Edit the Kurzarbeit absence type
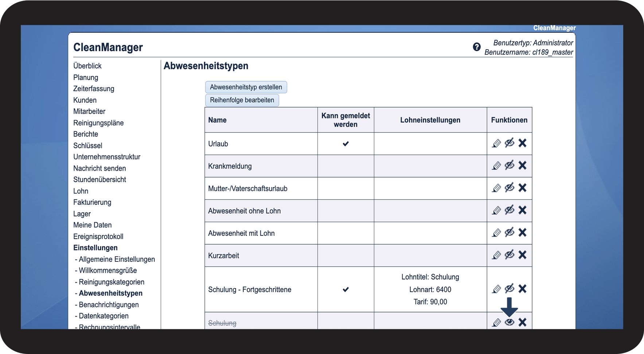The width and height of the screenshot is (644, 354). pos(496,255)
